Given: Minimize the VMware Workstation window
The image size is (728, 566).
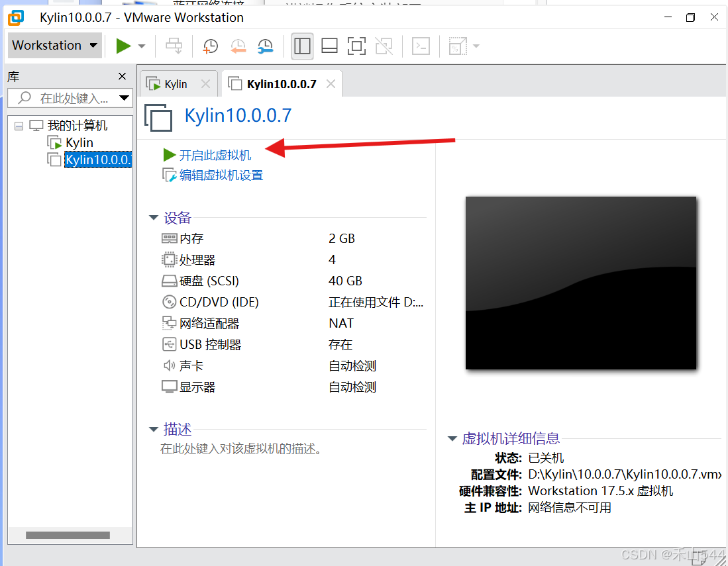Looking at the screenshot, I should (x=668, y=17).
